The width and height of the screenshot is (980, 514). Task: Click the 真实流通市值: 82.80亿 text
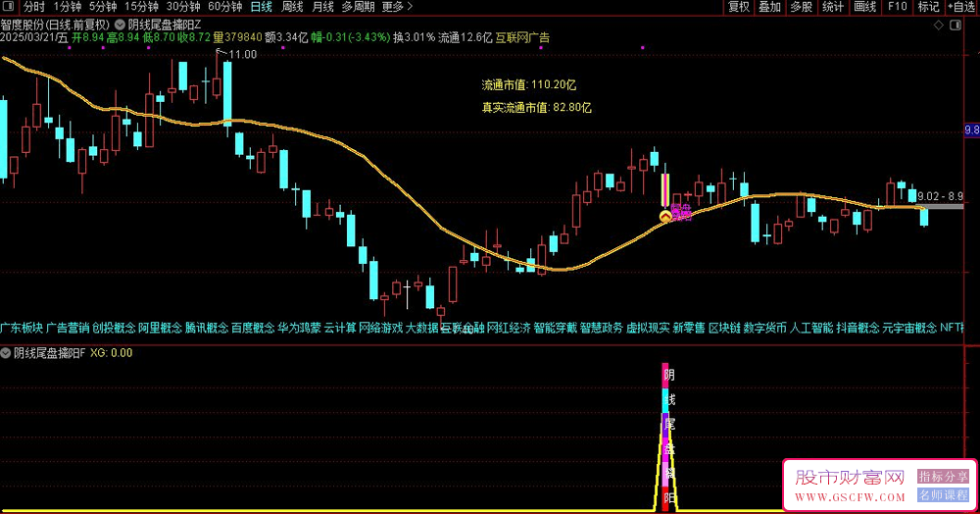coord(536,108)
